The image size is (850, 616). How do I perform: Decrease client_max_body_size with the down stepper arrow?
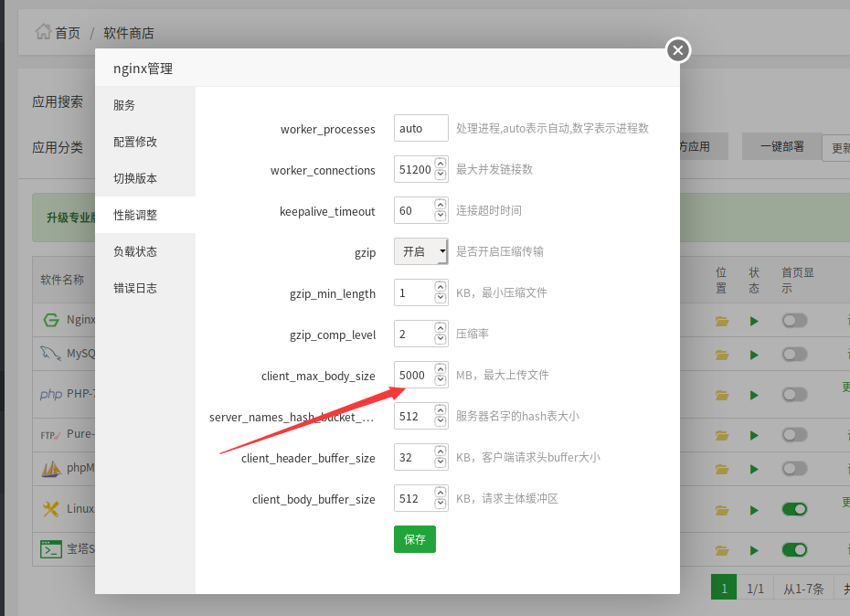pos(441,380)
